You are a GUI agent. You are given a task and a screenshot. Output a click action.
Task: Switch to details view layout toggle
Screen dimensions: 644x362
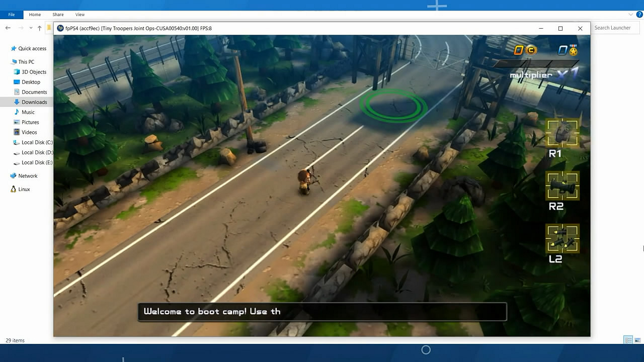pos(628,340)
